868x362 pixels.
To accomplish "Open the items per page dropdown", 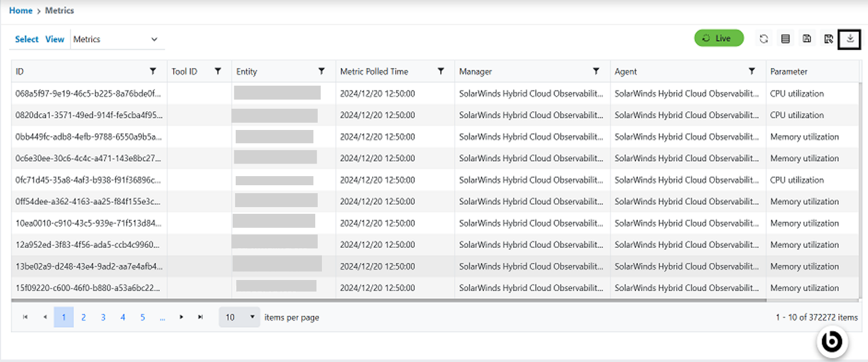I will [239, 317].
